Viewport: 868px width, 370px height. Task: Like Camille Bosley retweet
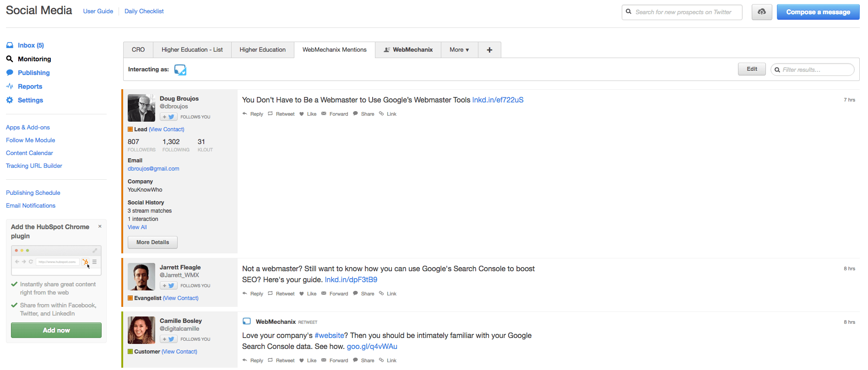308,360
